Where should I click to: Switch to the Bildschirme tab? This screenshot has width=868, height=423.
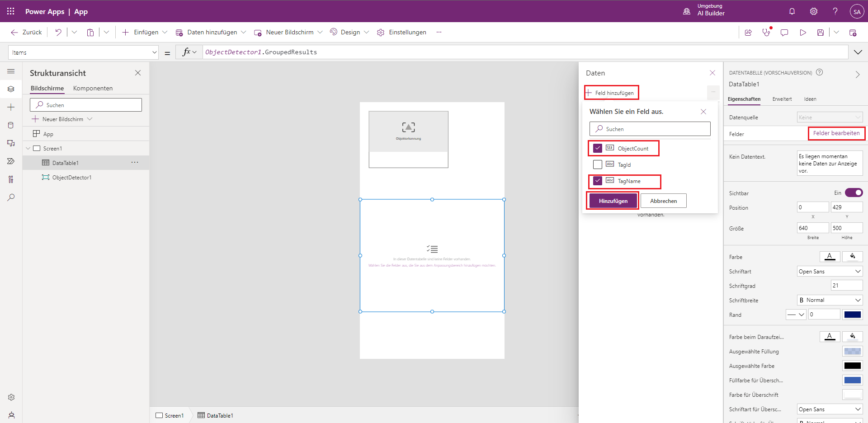coord(47,88)
